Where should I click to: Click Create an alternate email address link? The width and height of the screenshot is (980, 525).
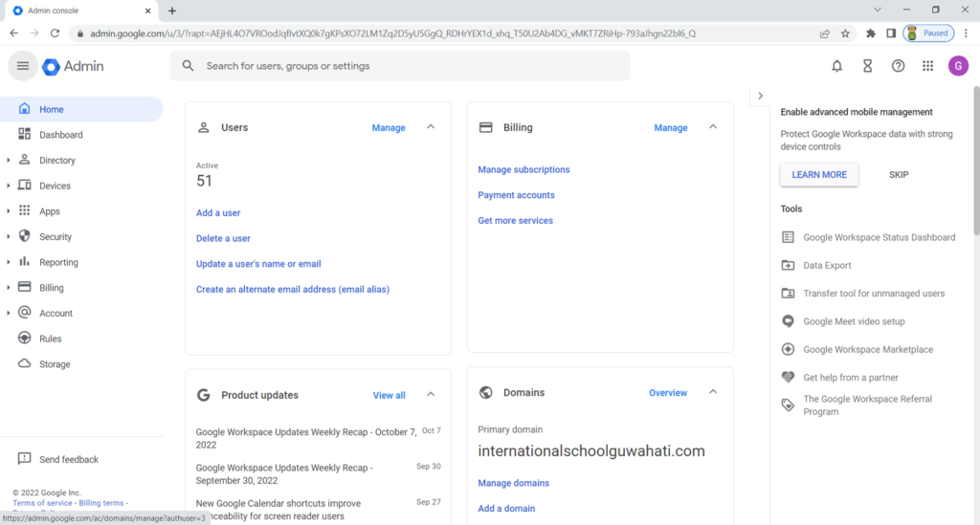click(293, 290)
